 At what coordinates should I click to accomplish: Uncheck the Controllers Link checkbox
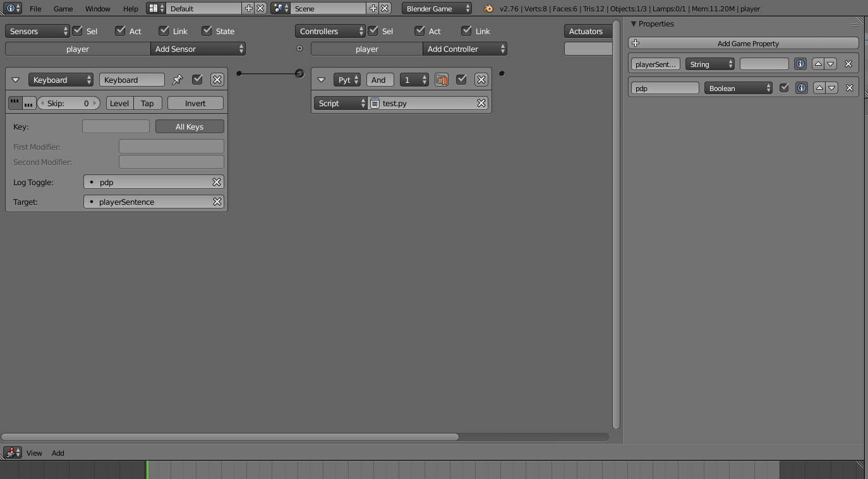click(x=467, y=30)
